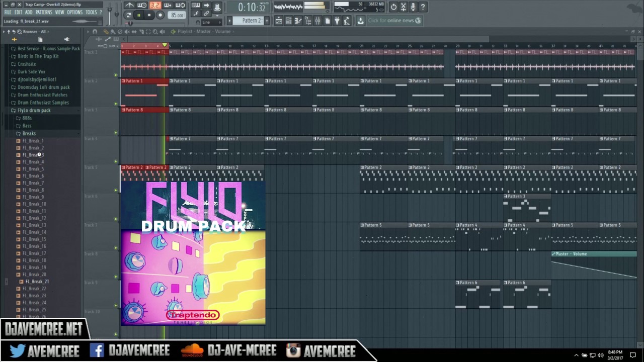
Task: Collapse the FlyLo drum pack folder
Action: pyautogui.click(x=34, y=110)
